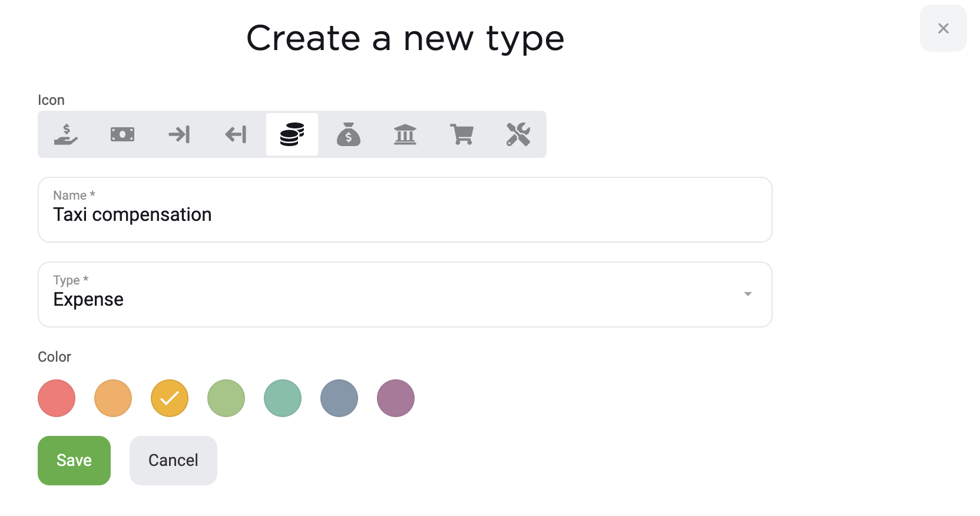Select the slate blue color swatch

(x=339, y=398)
